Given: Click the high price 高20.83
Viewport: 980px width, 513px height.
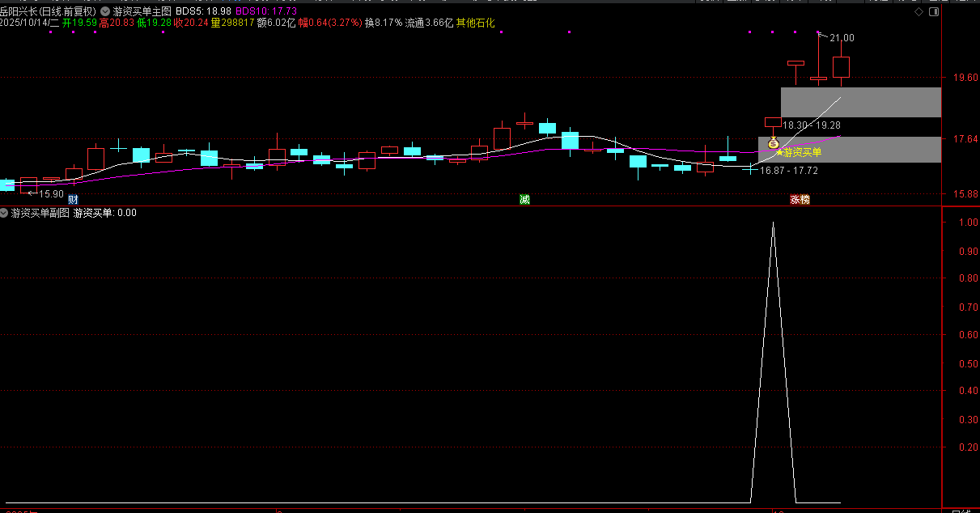Looking at the screenshot, I should click(x=117, y=23).
